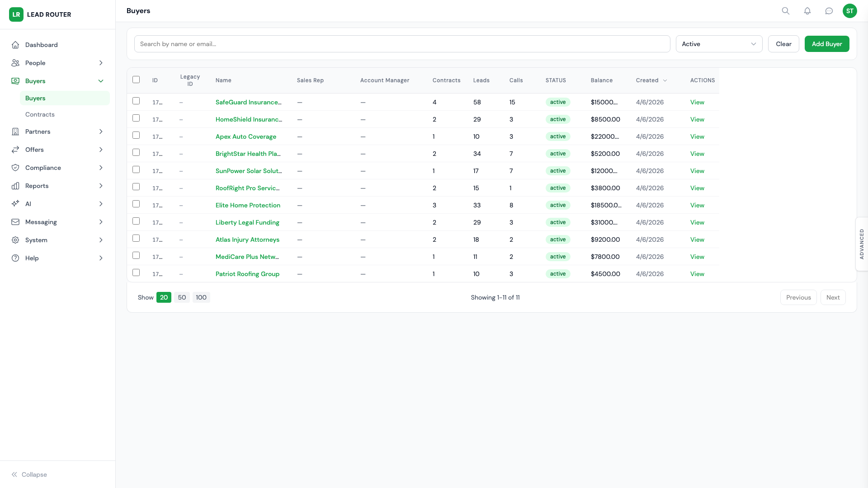Open the chat bubble messages icon
This screenshot has height=488, width=868.
(829, 11)
